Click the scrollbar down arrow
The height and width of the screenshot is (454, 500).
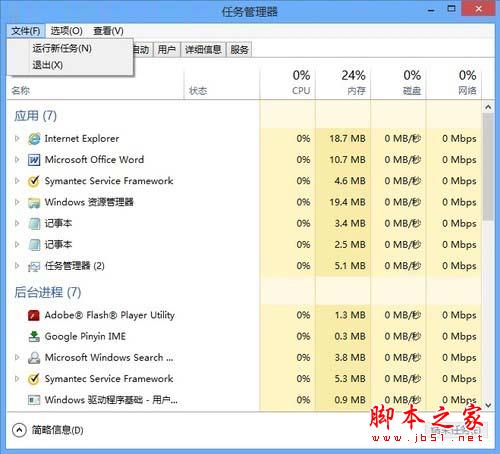click(x=488, y=405)
